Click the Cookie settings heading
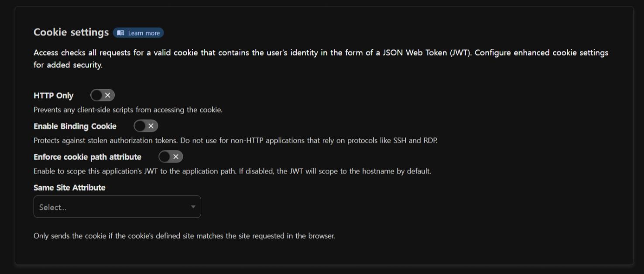644x274 pixels. point(71,32)
